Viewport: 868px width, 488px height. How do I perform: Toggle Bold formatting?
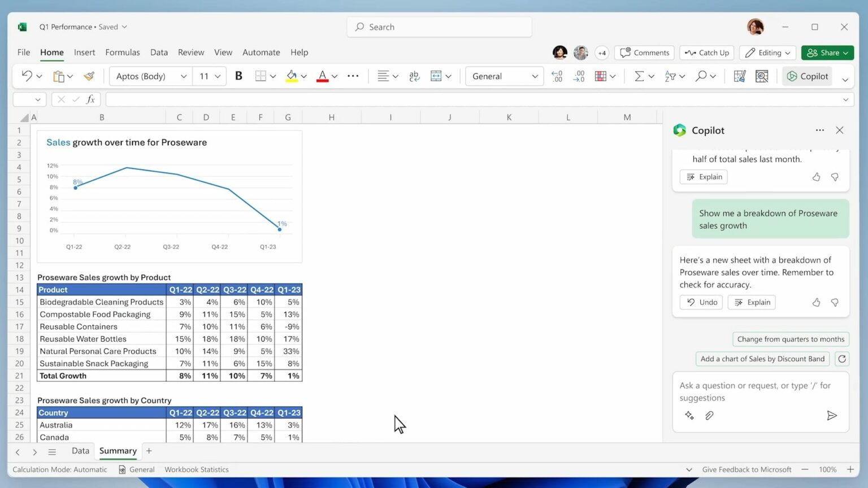point(238,76)
